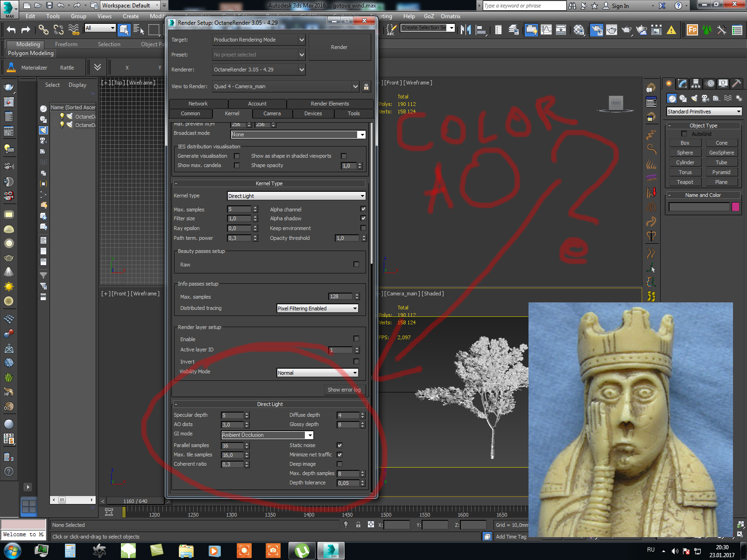The width and height of the screenshot is (747, 560).
Task: Enable the Deep image checkbox
Action: (x=339, y=464)
